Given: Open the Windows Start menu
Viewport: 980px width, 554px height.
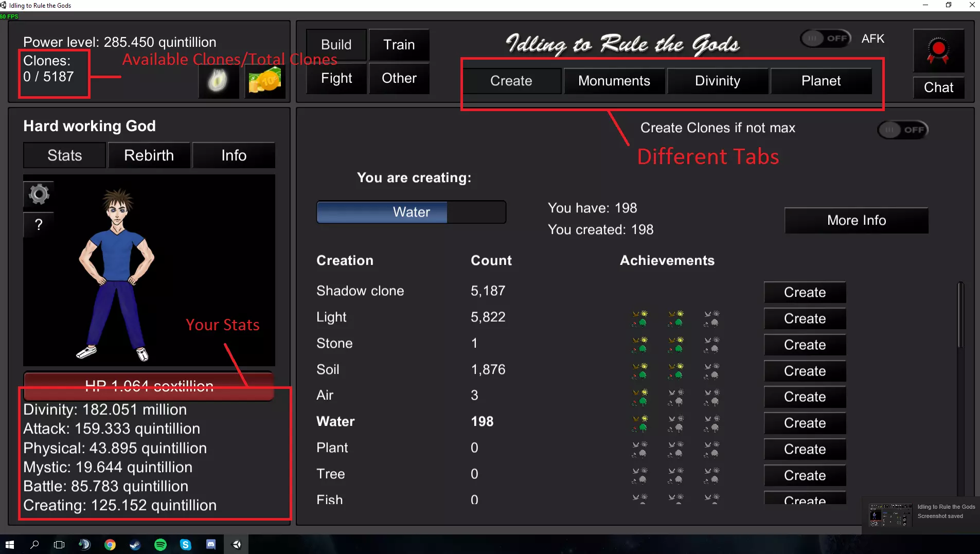Looking at the screenshot, I should tap(10, 545).
